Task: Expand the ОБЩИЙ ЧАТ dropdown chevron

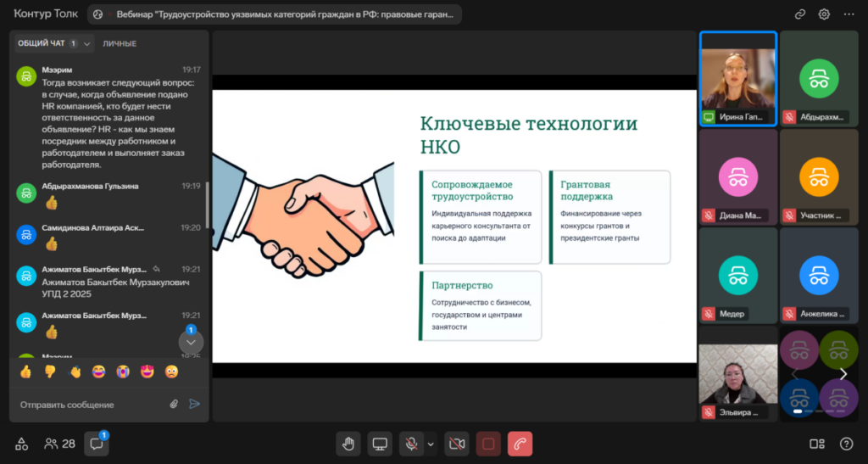Action: [87, 43]
